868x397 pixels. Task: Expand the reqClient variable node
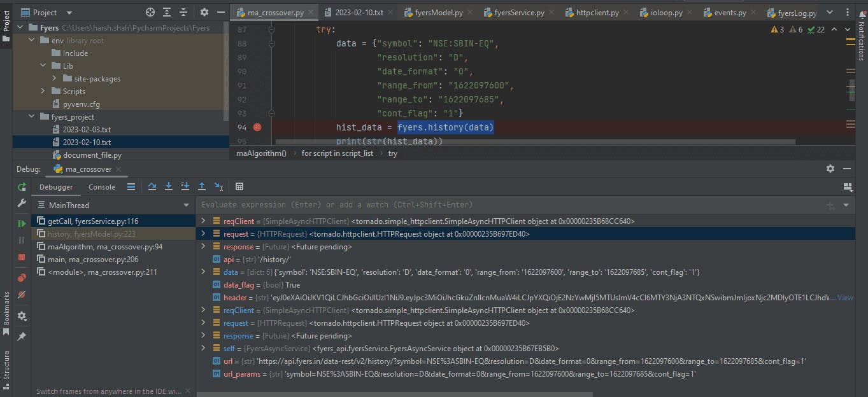click(203, 221)
